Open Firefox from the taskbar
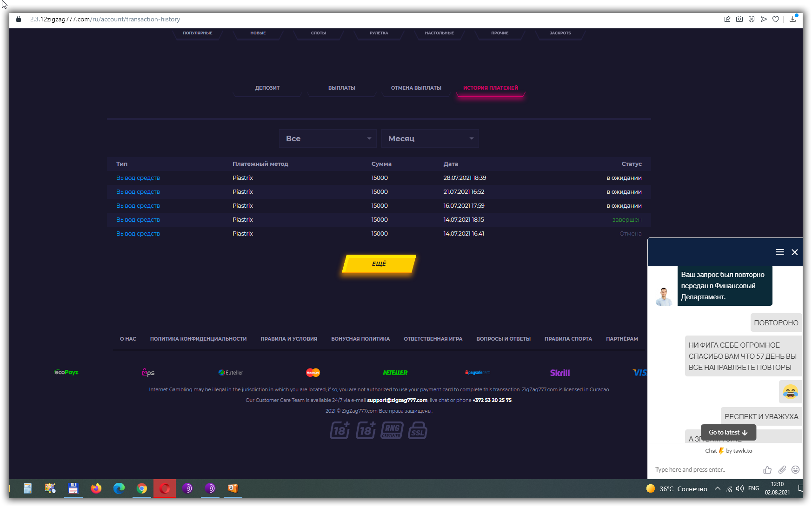 pos(96,488)
